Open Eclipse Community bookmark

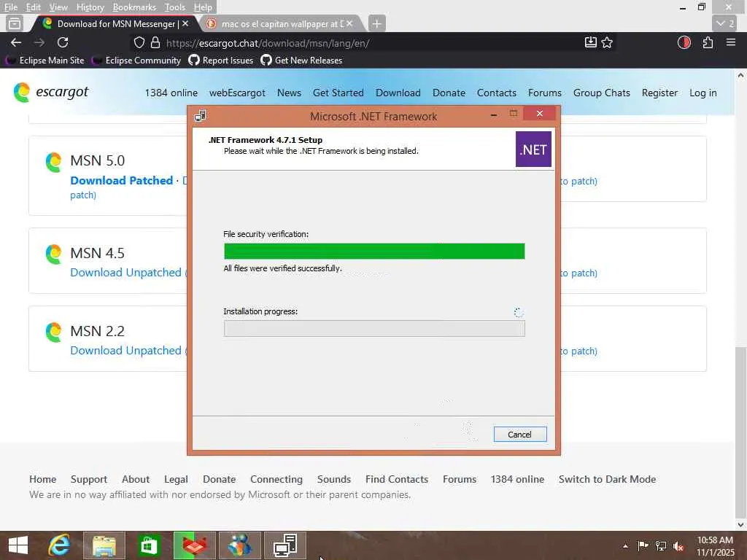point(136,61)
